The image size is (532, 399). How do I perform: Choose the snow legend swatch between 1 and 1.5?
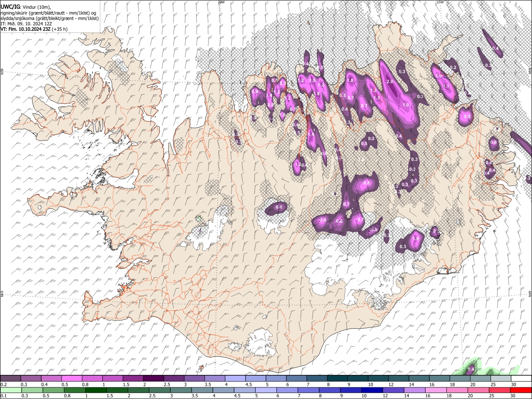click(x=113, y=379)
